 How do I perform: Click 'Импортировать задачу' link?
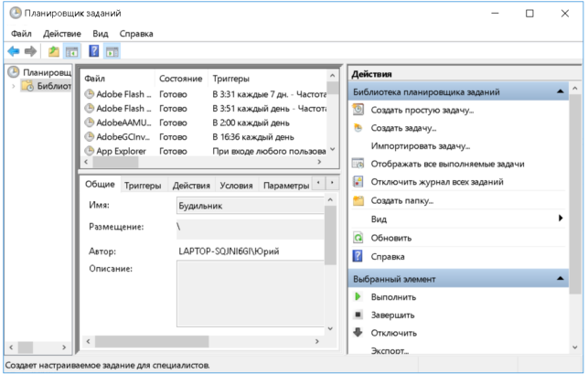click(421, 146)
